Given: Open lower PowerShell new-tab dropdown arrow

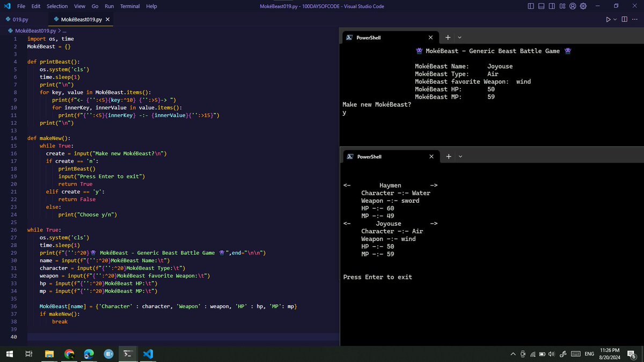Looking at the screenshot, I should 460,157.
